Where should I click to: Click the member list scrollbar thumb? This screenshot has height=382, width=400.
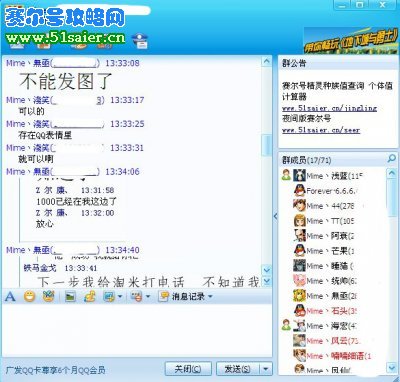[392, 197]
